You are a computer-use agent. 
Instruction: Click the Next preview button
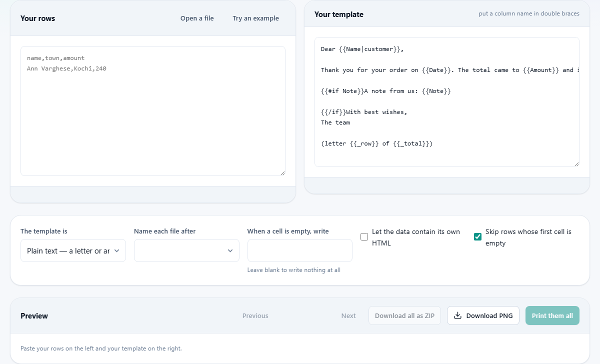348,315
